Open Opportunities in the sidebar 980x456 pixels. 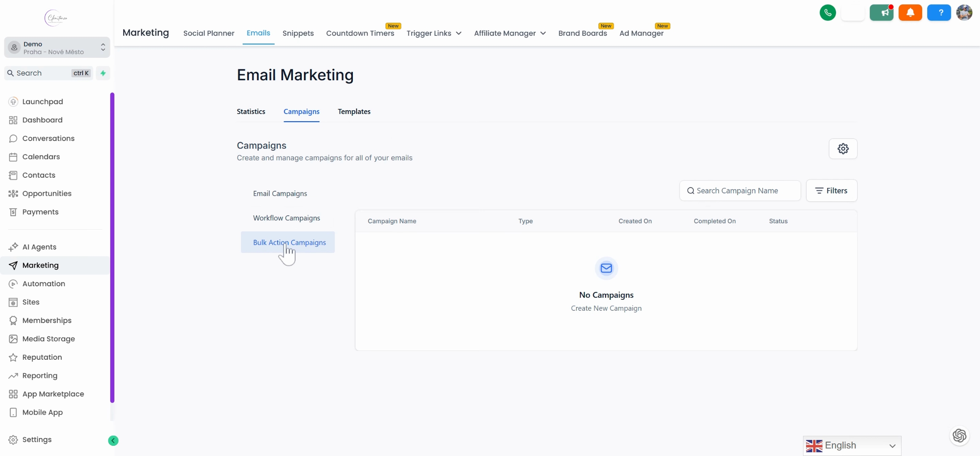(47, 193)
